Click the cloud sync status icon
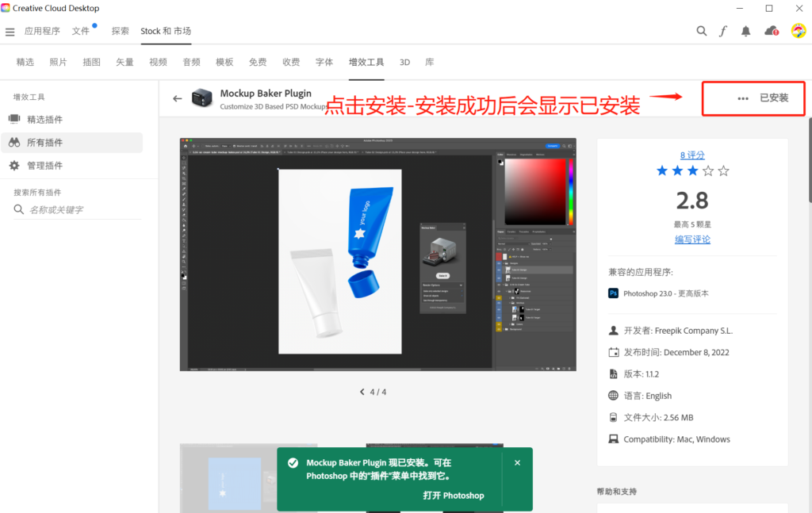The height and width of the screenshot is (513, 812). (772, 31)
